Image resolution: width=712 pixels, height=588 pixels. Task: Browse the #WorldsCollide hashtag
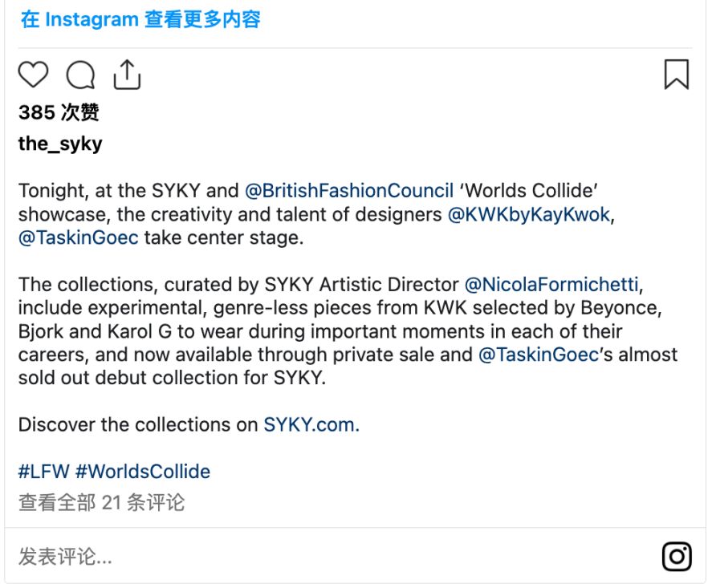pos(141,471)
